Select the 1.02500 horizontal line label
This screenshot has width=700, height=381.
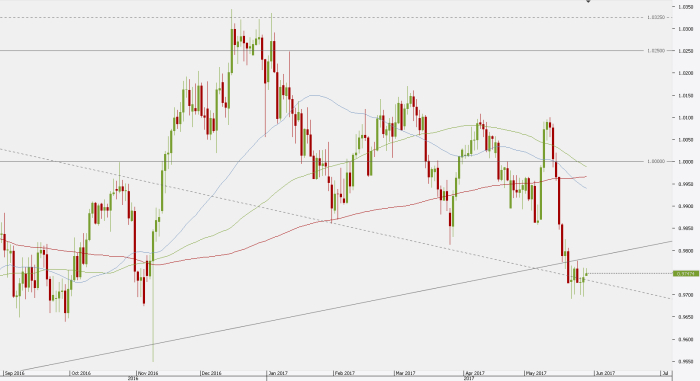click(656, 50)
